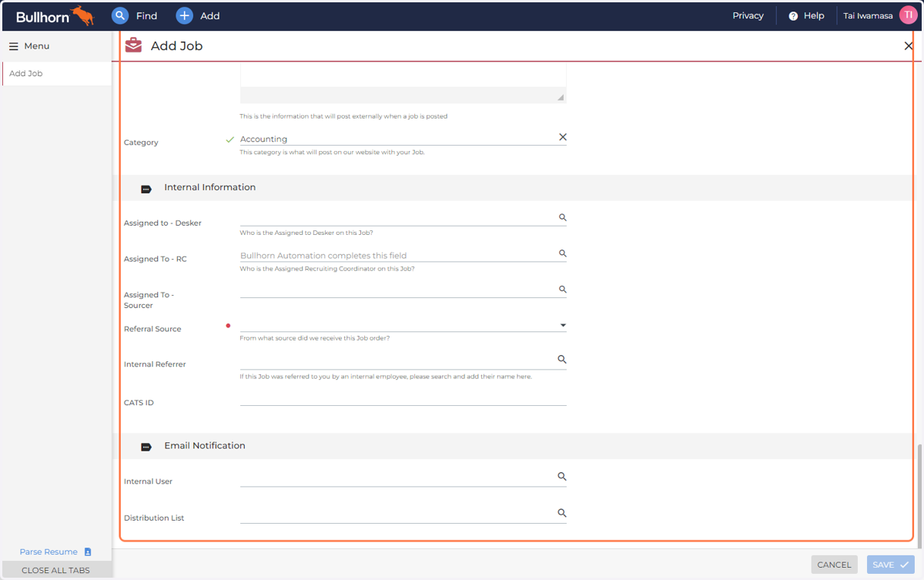This screenshot has width=924, height=580.
Task: Search Assigned to - Desker magnifier
Action: (562, 218)
